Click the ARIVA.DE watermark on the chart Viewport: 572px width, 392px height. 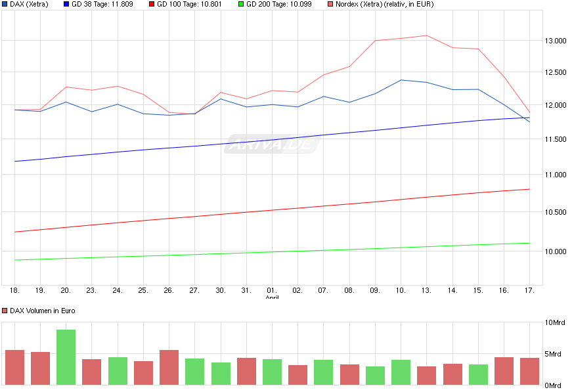(x=273, y=144)
